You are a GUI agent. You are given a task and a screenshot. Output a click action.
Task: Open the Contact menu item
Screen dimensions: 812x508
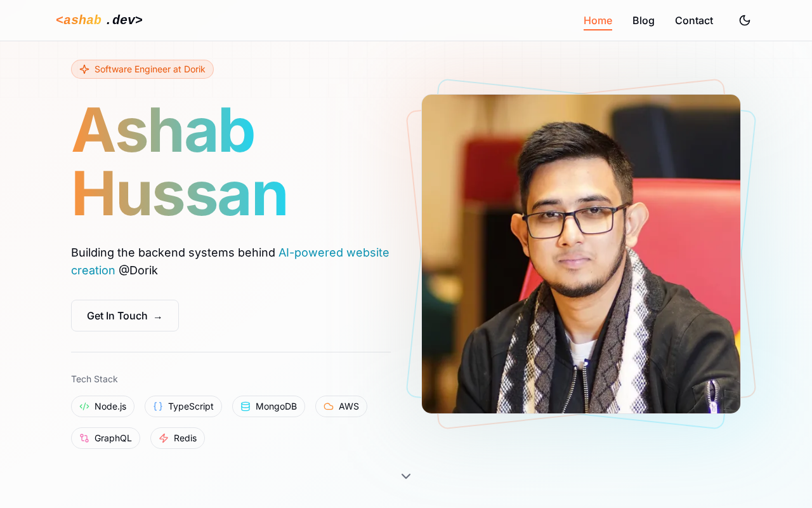[694, 20]
